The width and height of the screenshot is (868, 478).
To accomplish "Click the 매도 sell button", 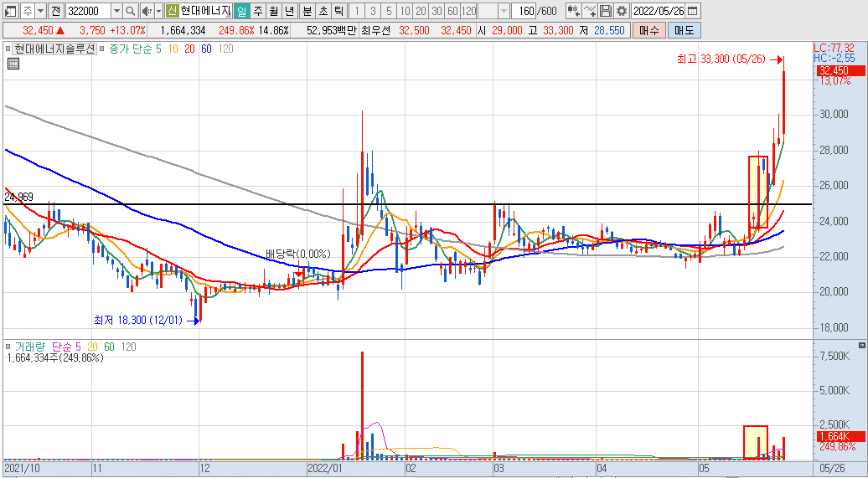I will click(684, 30).
